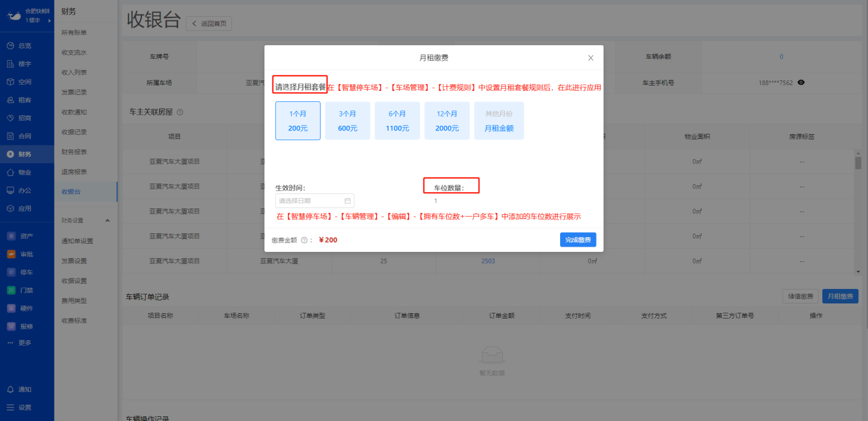The height and width of the screenshot is (421, 868).
Task: Click the help icon next to 车主关联房屋
Action: 179,112
